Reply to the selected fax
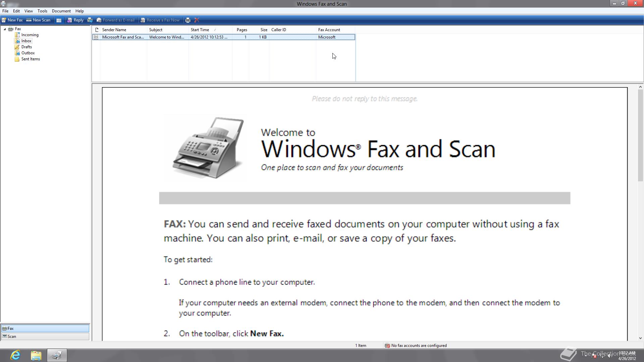The height and width of the screenshot is (362, 644). (x=75, y=20)
